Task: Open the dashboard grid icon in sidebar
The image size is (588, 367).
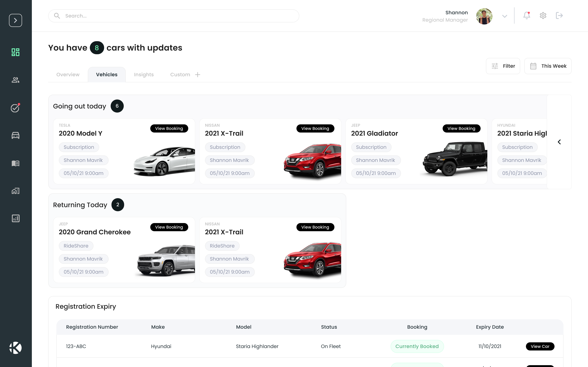Action: click(15, 52)
